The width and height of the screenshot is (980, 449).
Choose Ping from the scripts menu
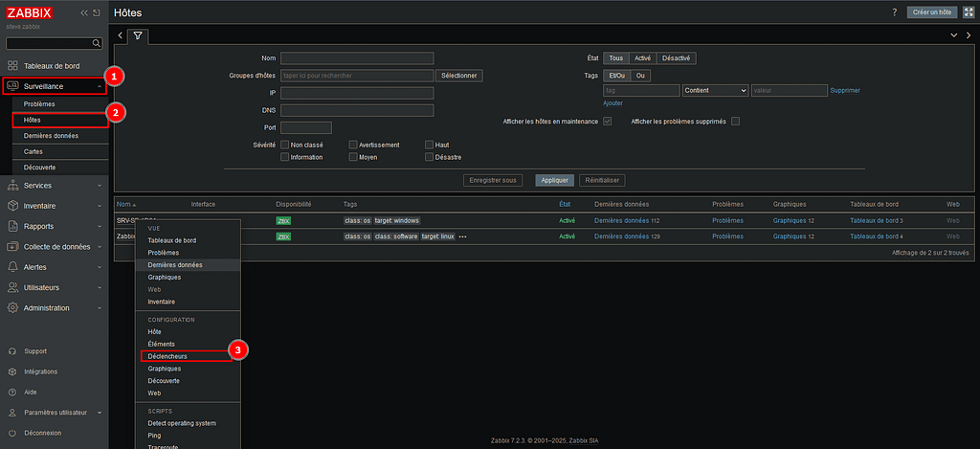[156, 435]
